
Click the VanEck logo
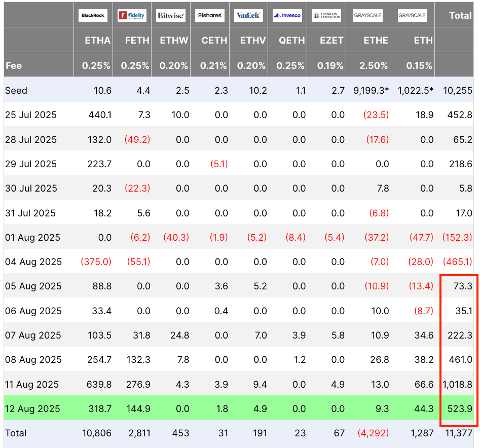click(x=248, y=15)
